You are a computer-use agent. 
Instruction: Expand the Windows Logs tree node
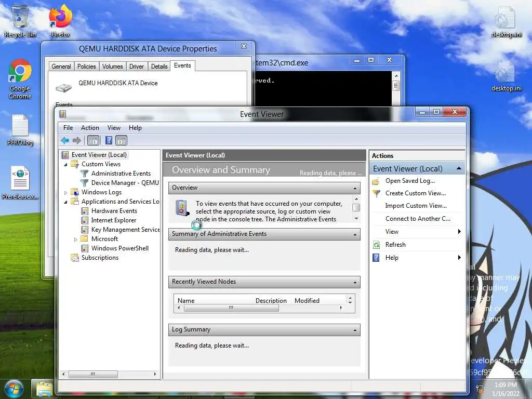click(x=66, y=193)
